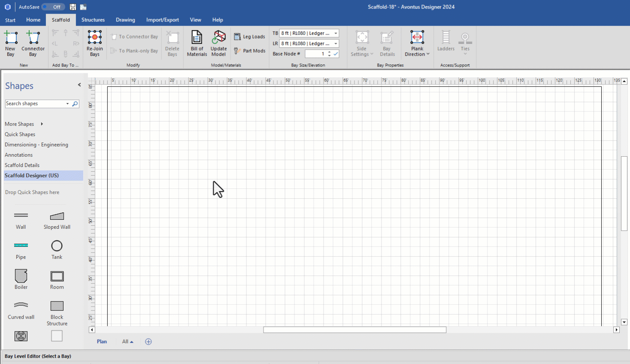Click the save icon in title bar
630x364 pixels.
click(x=73, y=7)
